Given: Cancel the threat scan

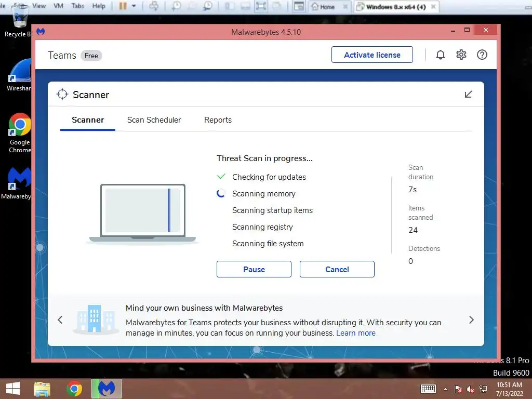Looking at the screenshot, I should pyautogui.click(x=337, y=269).
